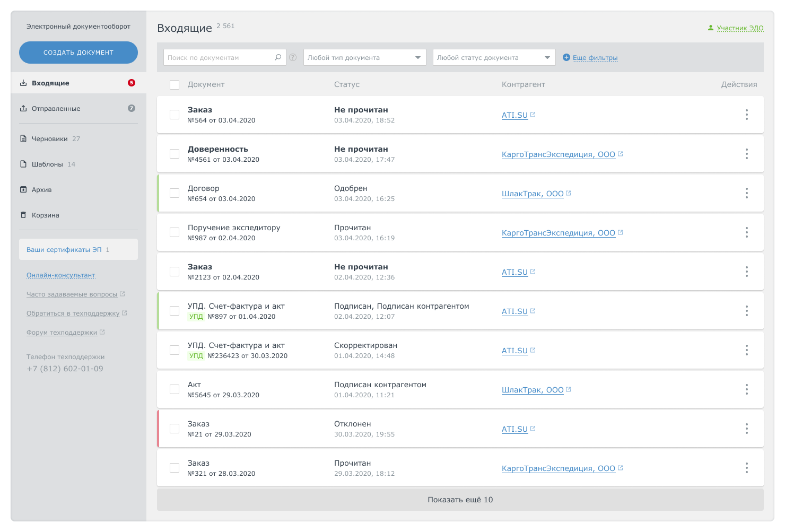Viewport: 785px width, 532px height.
Task: Click the plus icon for Еще фильтры
Action: click(x=566, y=57)
